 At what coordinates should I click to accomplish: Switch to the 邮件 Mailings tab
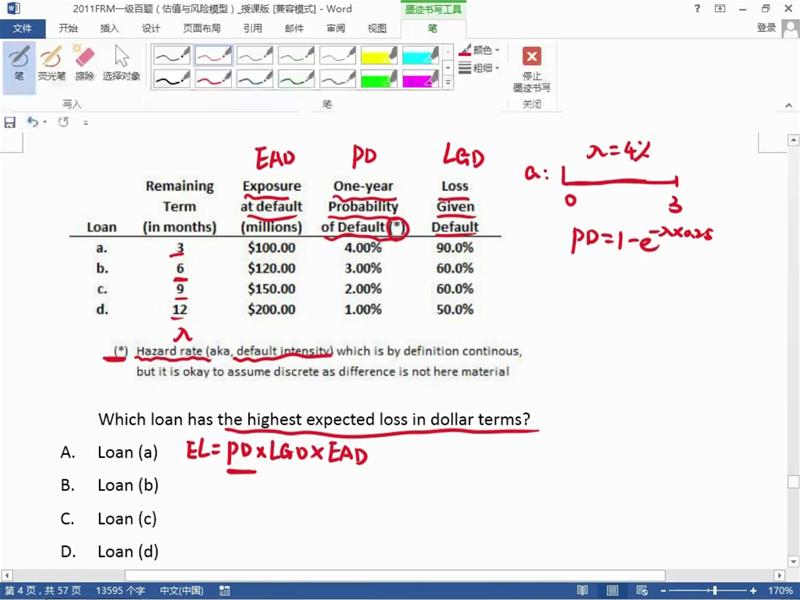[x=294, y=28]
